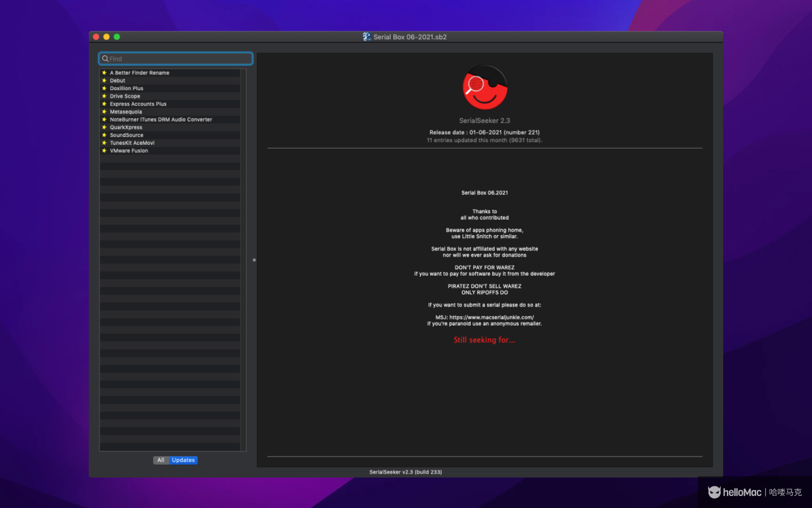This screenshot has width=812, height=508.
Task: Click the star icon beside Debut
Action: [104, 81]
